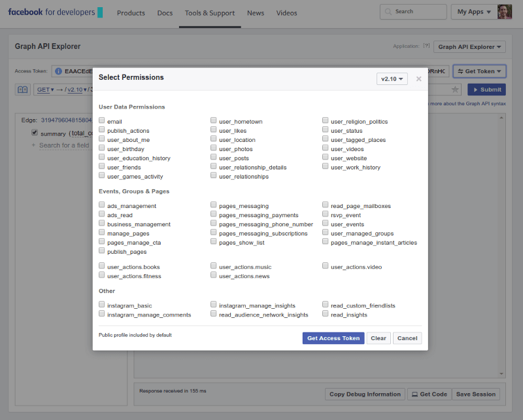Click the Submit button

coord(486,90)
